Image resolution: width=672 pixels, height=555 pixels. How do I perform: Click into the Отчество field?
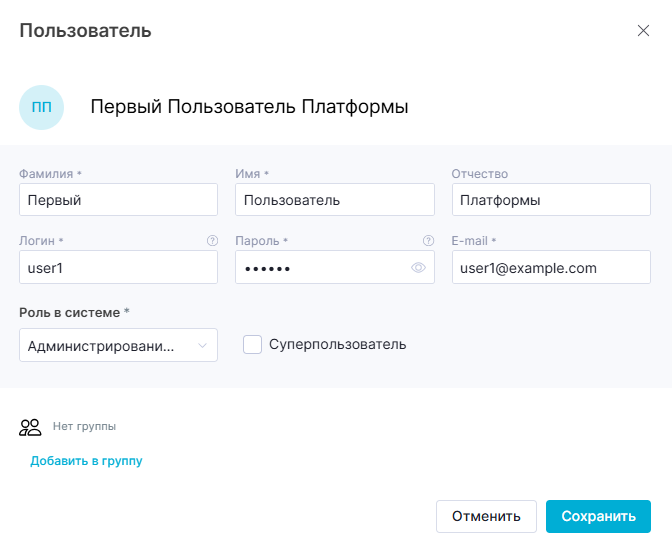pos(550,200)
